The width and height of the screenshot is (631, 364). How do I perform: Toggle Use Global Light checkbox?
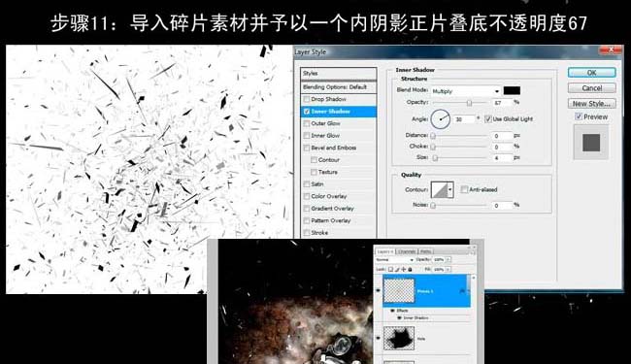tap(488, 119)
